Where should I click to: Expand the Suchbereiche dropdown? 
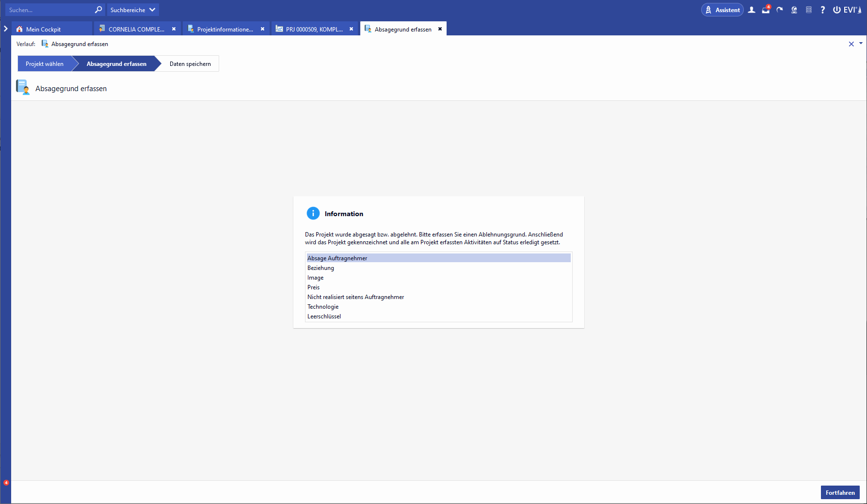point(132,10)
